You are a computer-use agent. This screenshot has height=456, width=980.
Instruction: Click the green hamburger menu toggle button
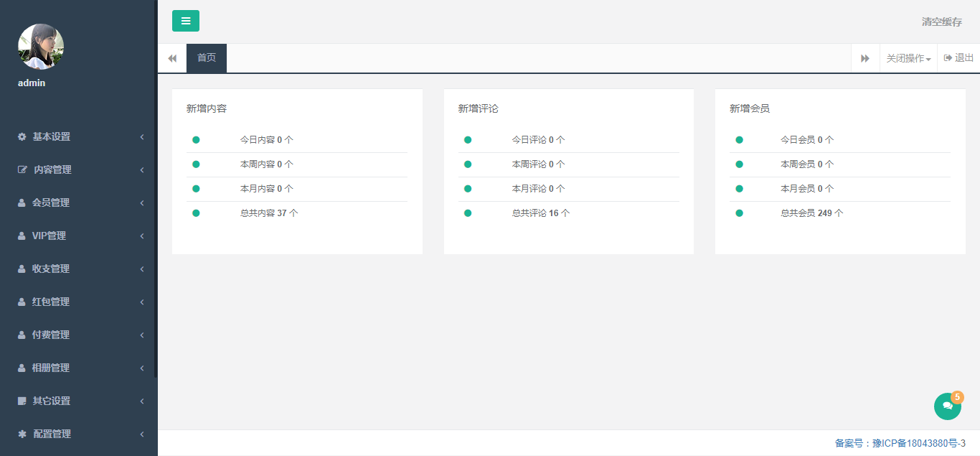[x=186, y=21]
